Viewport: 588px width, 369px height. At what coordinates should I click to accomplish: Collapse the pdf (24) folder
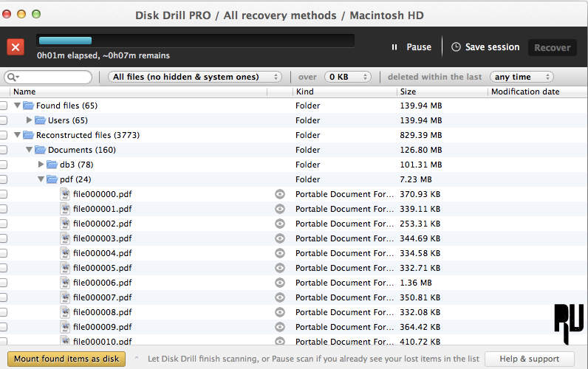click(41, 179)
